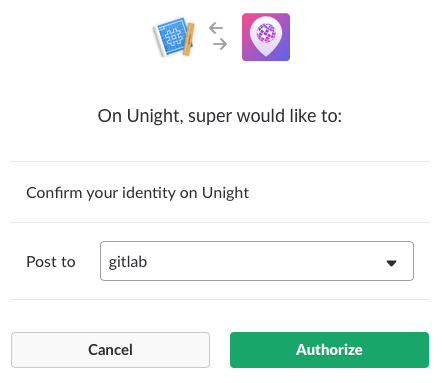Click the Cancel button text
The width and height of the screenshot is (443, 383).
click(x=110, y=350)
